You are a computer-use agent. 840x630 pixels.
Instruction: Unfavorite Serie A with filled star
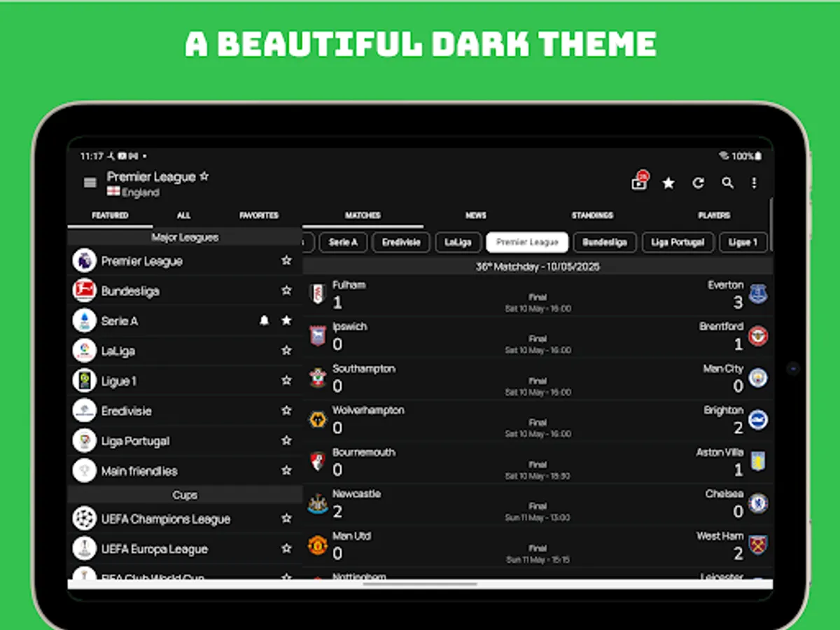click(286, 321)
